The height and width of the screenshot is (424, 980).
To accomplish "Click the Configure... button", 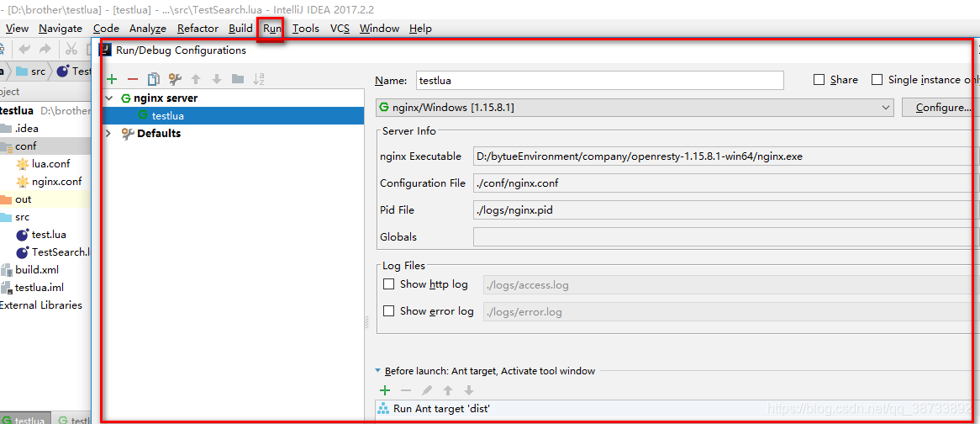I will (x=940, y=108).
